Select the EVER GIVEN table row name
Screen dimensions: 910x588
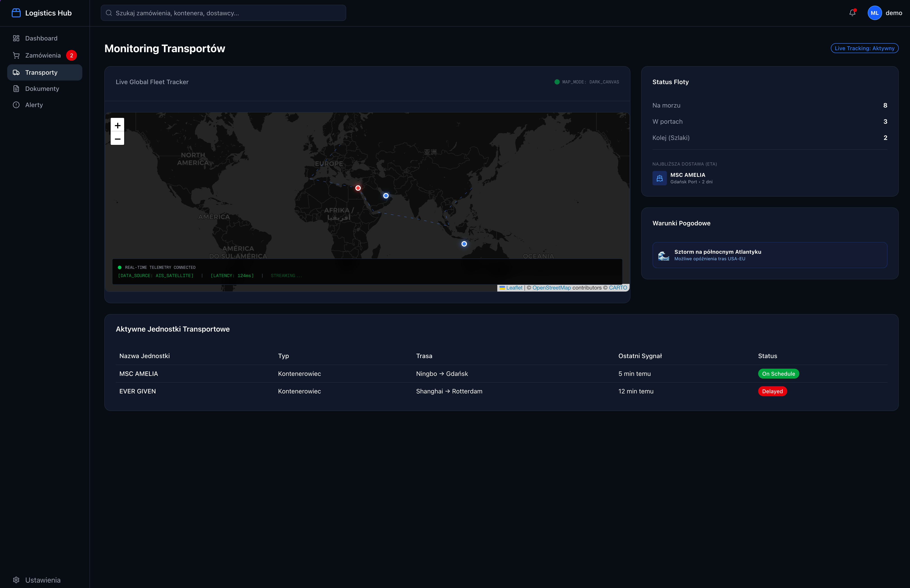137,391
